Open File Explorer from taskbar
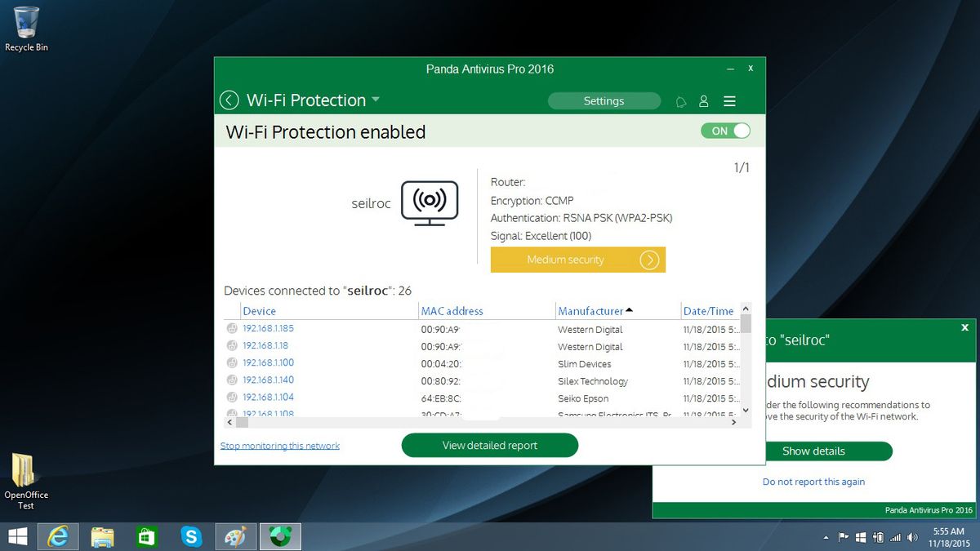This screenshot has width=980, height=551. pos(102,536)
